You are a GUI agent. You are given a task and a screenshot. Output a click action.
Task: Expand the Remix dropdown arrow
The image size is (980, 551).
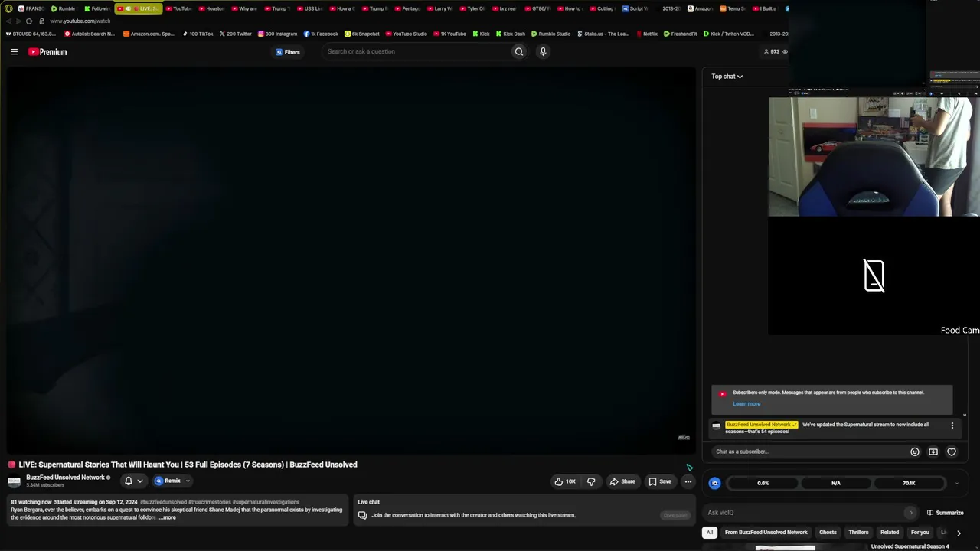[x=188, y=481]
